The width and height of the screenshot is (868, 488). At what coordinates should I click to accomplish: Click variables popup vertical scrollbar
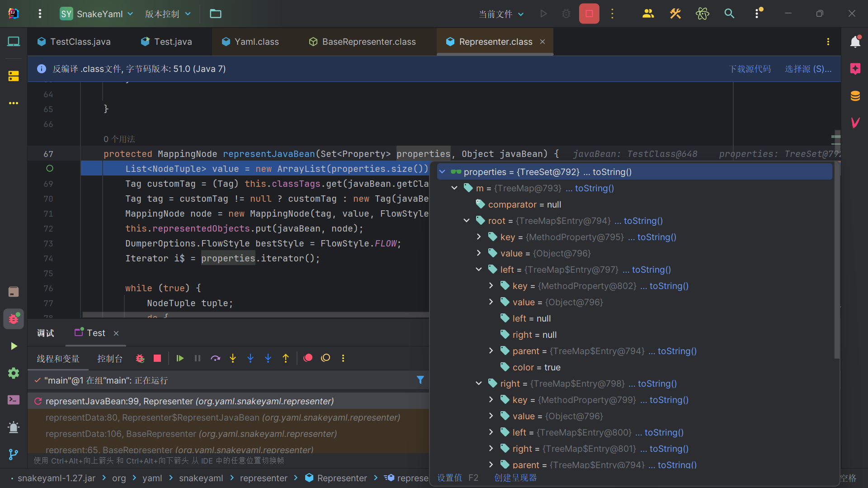pyautogui.click(x=836, y=261)
